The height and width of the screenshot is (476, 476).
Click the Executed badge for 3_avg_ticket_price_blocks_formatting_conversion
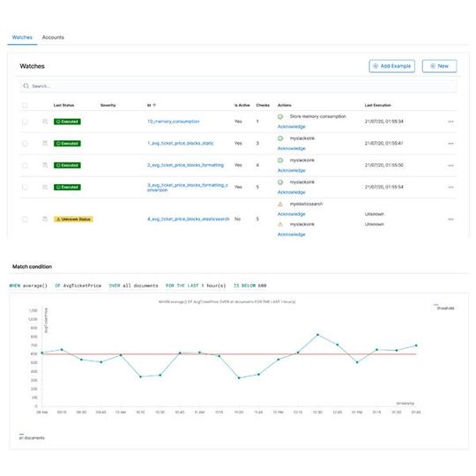tap(67, 187)
